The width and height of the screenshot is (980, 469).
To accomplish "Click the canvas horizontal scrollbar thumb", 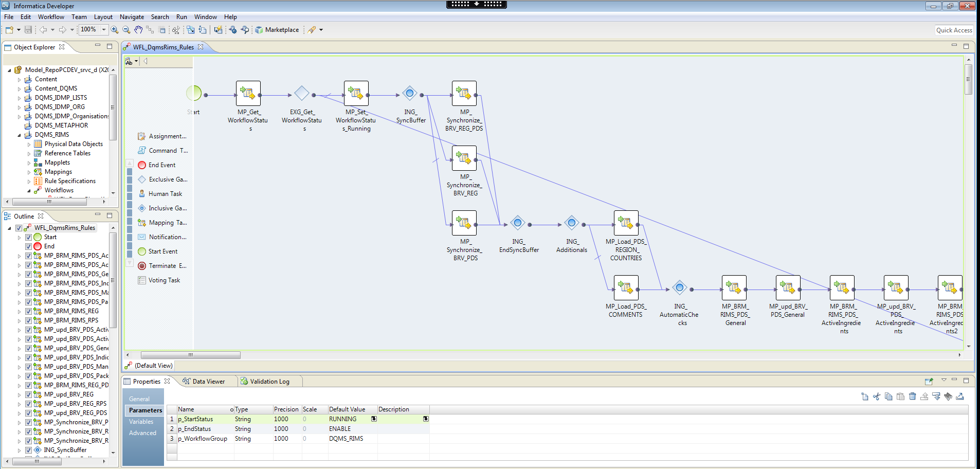I will [x=190, y=355].
